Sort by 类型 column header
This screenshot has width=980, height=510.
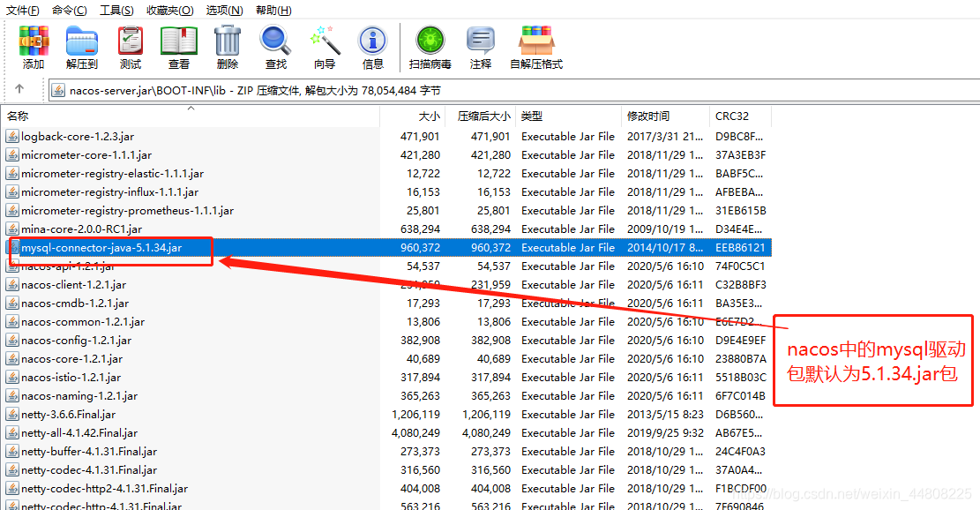(569, 116)
